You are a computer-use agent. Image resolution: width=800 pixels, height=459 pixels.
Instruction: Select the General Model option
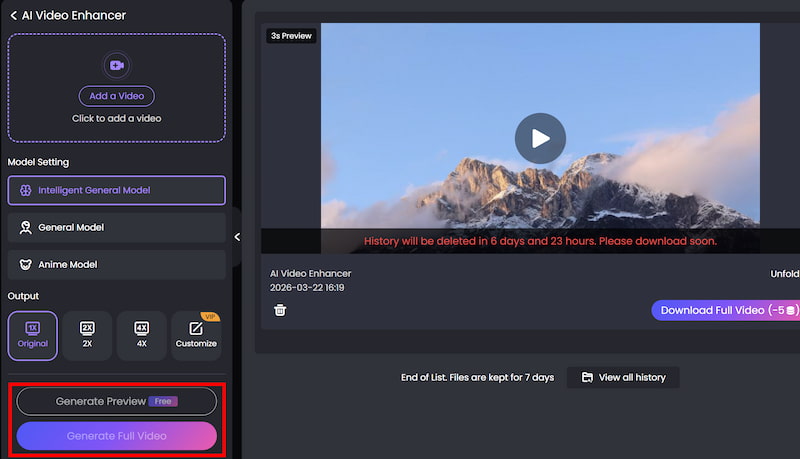click(116, 227)
